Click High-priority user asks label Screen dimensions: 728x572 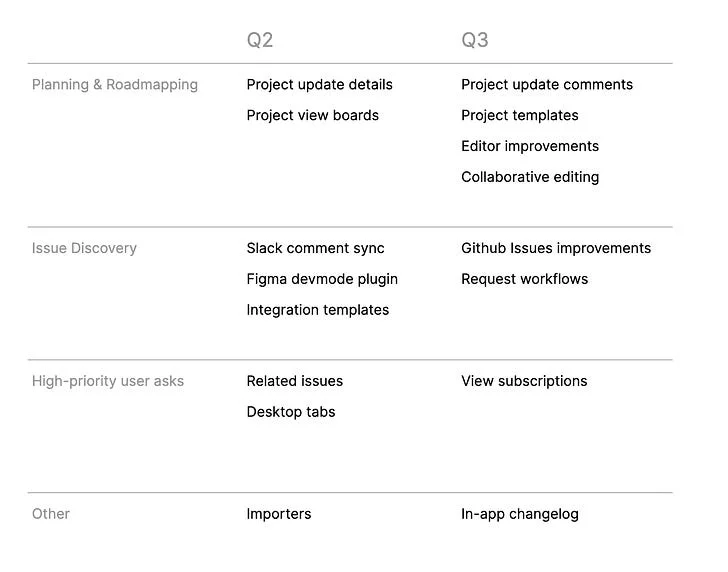[108, 381]
